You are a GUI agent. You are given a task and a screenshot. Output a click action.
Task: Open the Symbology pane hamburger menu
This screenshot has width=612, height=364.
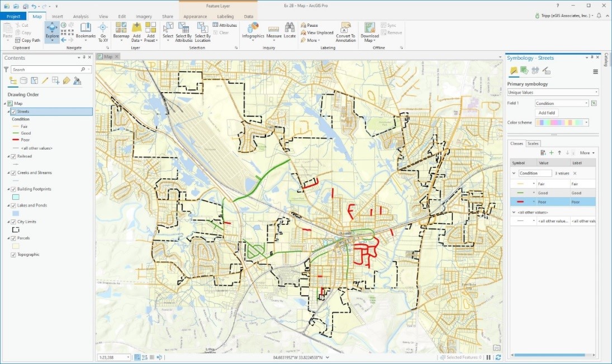(x=595, y=71)
